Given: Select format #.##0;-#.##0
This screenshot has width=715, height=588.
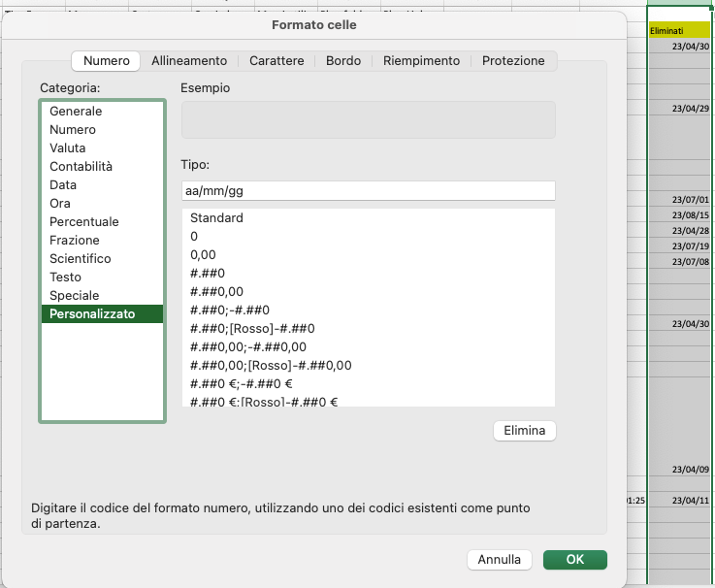Looking at the screenshot, I should (x=369, y=310).
